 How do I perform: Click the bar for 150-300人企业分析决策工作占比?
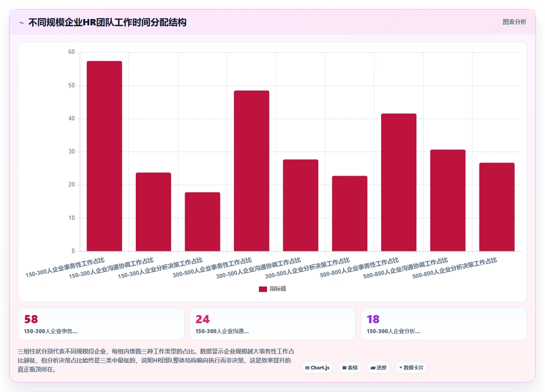coord(202,222)
